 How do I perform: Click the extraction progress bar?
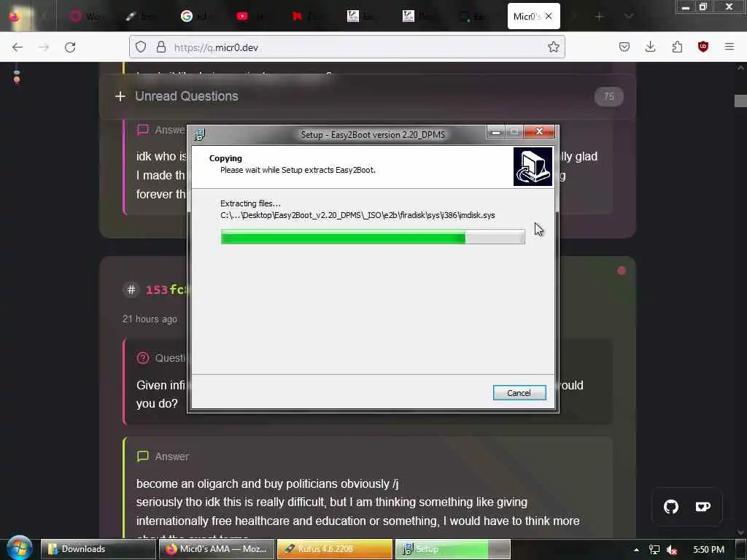(x=373, y=237)
